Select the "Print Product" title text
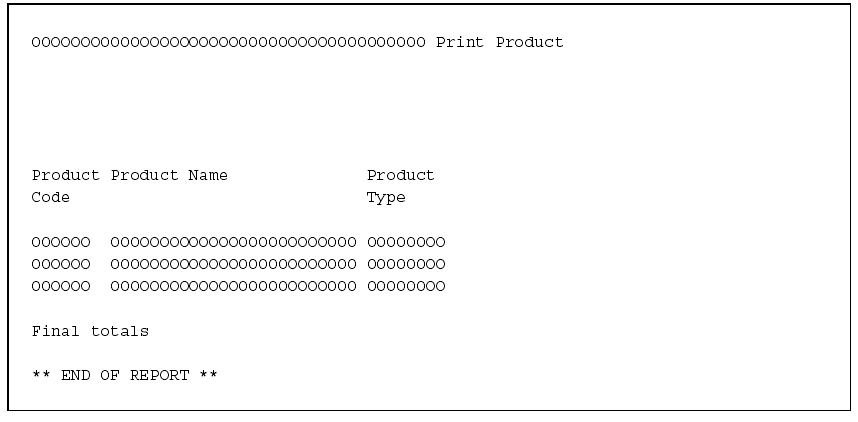This screenshot has height=422, width=858. (x=500, y=43)
